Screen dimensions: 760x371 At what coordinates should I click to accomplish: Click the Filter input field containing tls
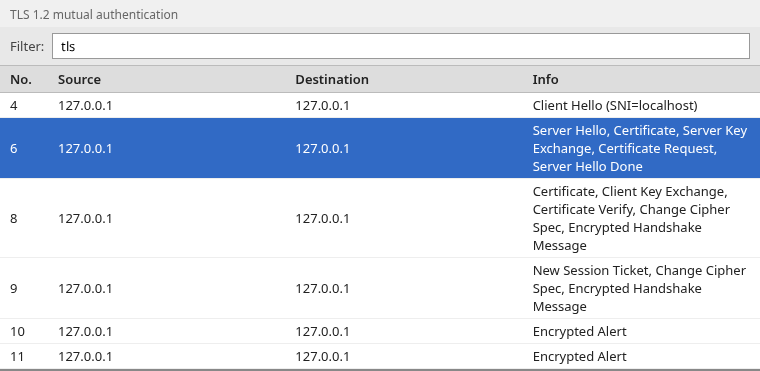click(401, 46)
